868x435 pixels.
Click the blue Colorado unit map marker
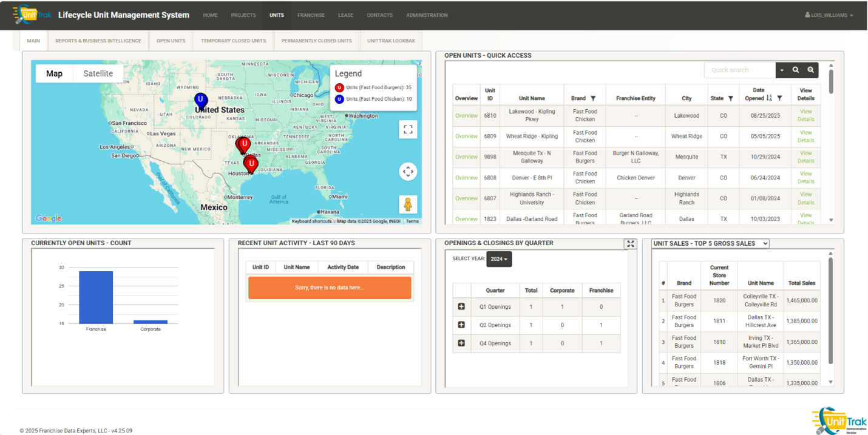pyautogui.click(x=201, y=100)
